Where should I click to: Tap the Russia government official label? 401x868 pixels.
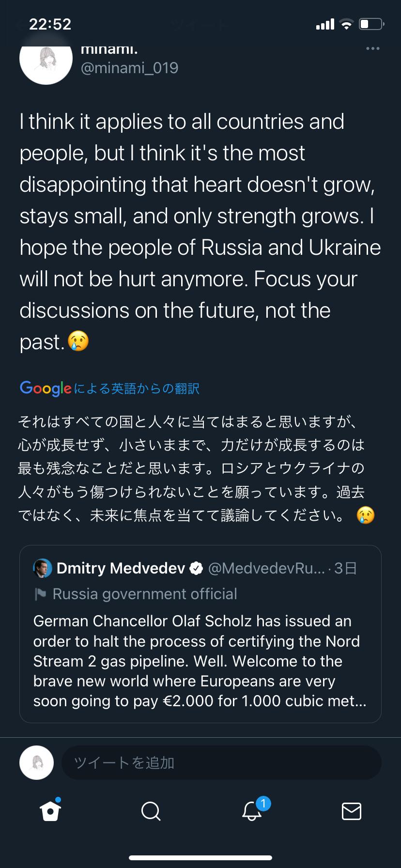pyautogui.click(x=145, y=594)
